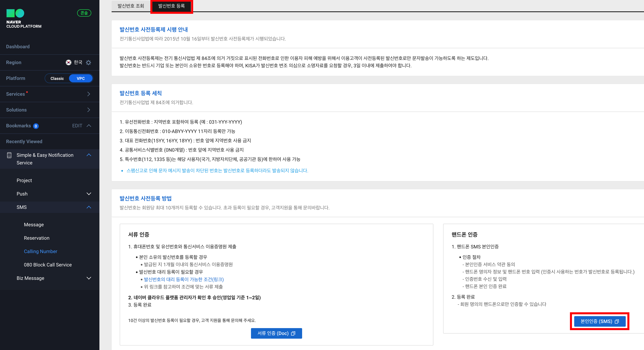Click the 콘솔 console badge
The image size is (644, 350).
tap(84, 13)
